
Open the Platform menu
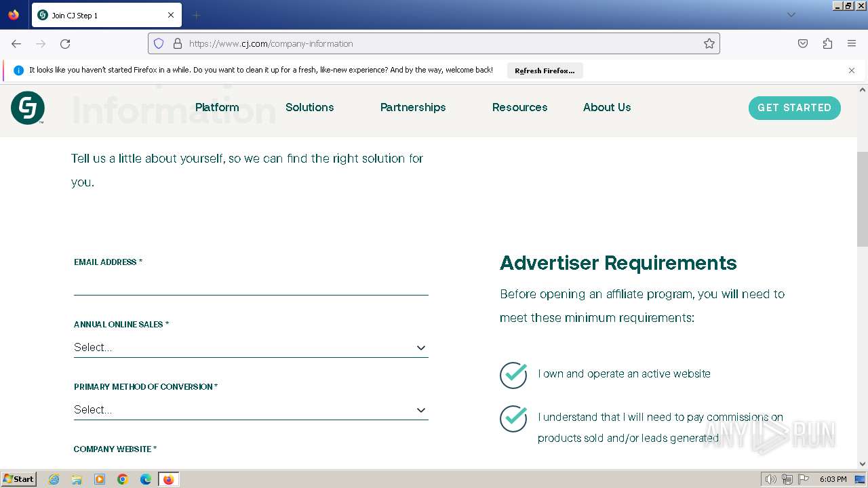point(217,107)
